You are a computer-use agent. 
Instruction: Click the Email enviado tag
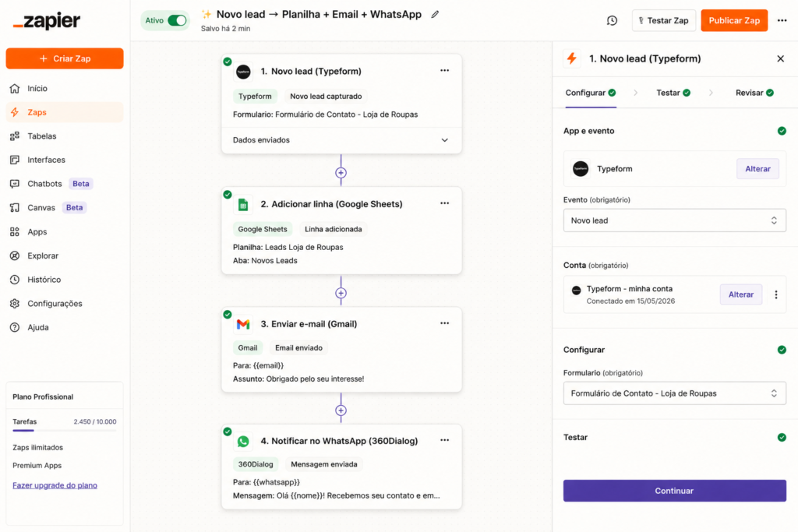pyautogui.click(x=298, y=348)
